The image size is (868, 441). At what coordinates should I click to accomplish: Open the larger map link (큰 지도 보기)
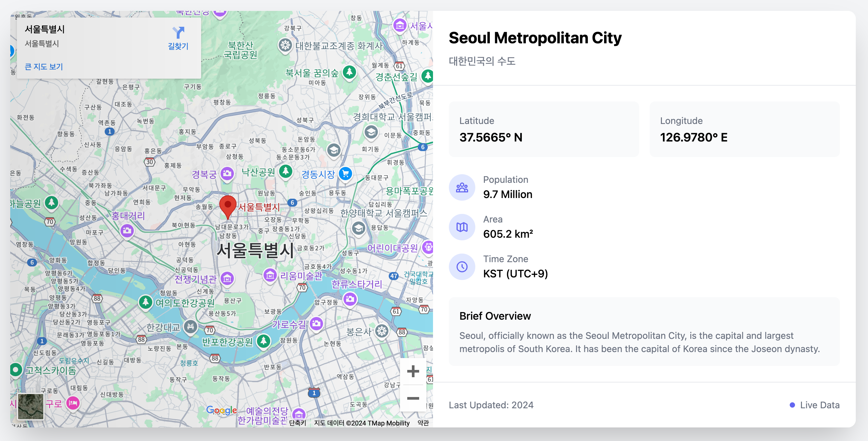point(44,67)
